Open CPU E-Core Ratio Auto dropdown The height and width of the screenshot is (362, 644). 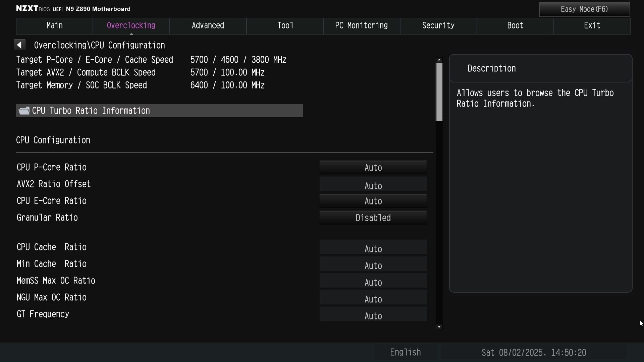tap(373, 201)
